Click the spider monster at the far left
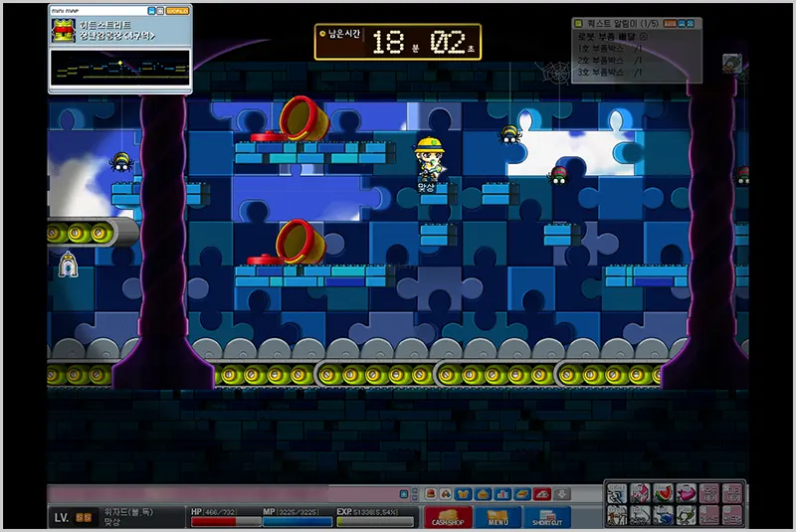This screenshot has height=532, width=796. click(120, 162)
